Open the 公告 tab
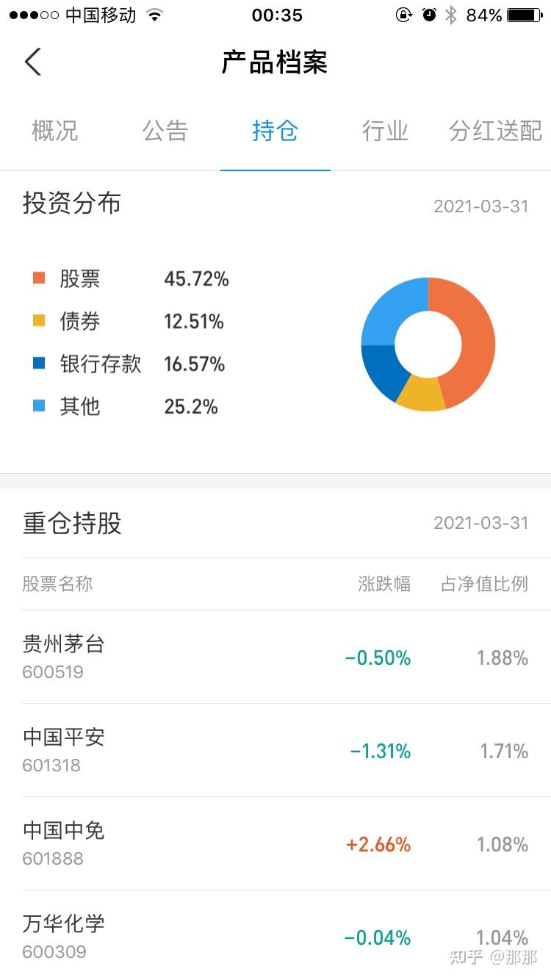This screenshot has height=980, width=551. [165, 131]
